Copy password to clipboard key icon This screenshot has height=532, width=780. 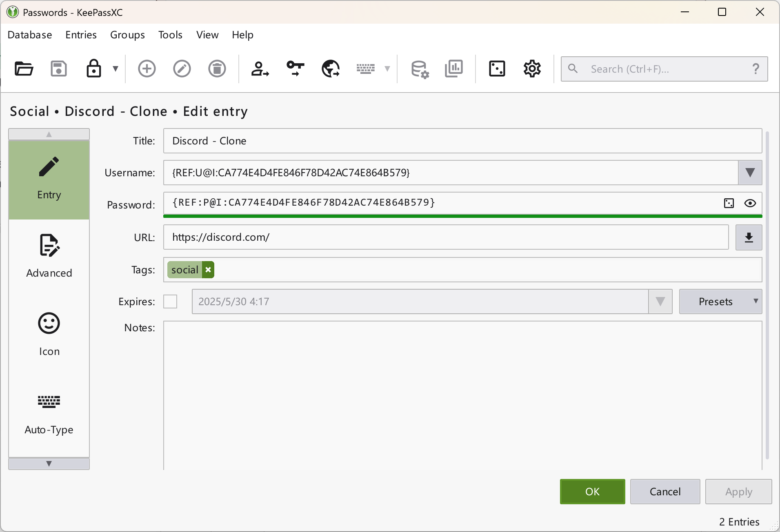pyautogui.click(x=296, y=69)
